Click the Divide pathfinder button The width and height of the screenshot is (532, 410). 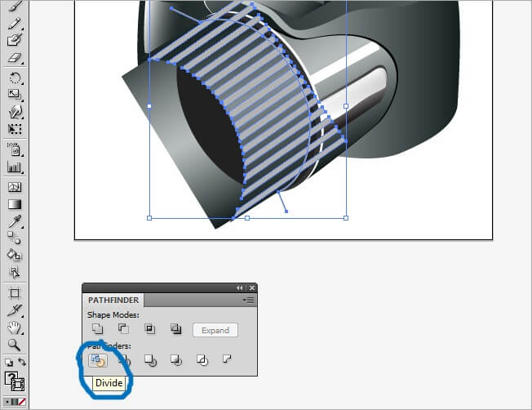[97, 359]
